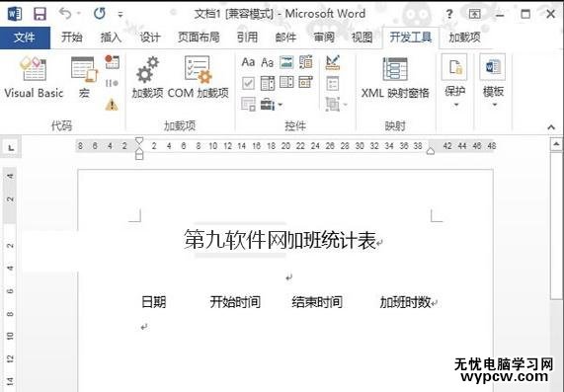Insert building block gallery control
This screenshot has width=564, height=392.
tap(306, 62)
